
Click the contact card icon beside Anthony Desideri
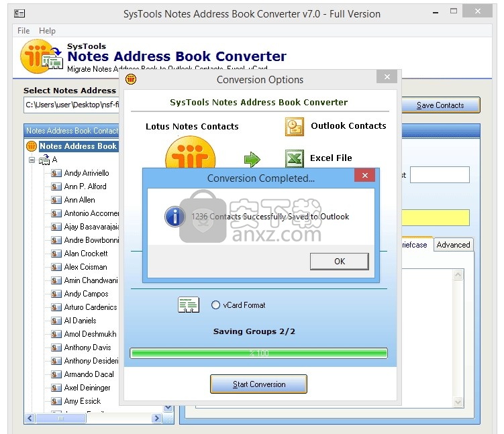click(56, 361)
